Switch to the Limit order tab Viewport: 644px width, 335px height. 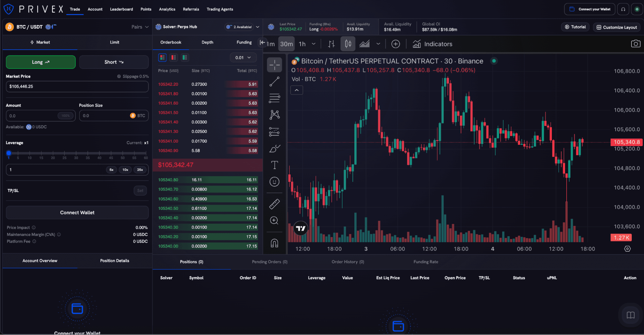pos(114,42)
